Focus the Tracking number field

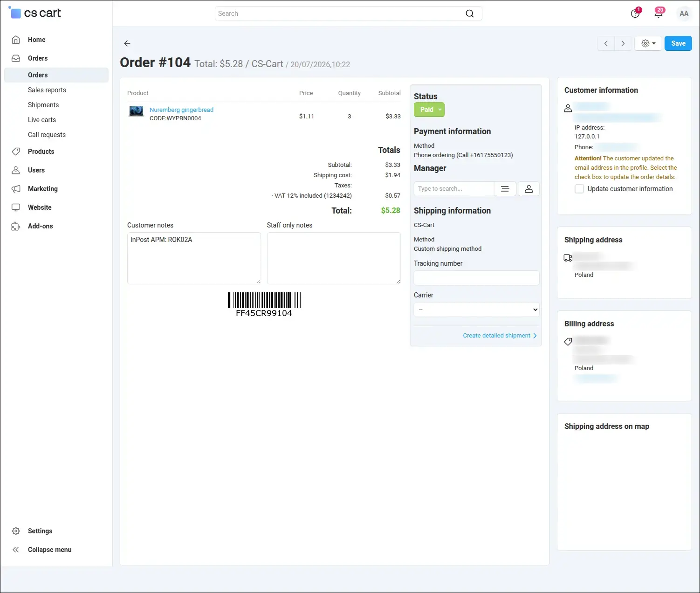476,278
